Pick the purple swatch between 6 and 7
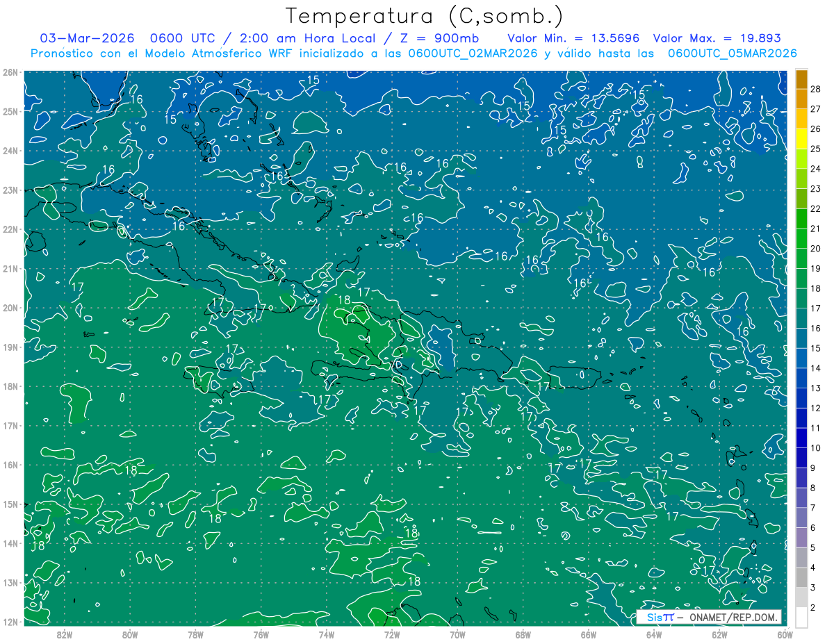834x644 pixels. (x=801, y=518)
